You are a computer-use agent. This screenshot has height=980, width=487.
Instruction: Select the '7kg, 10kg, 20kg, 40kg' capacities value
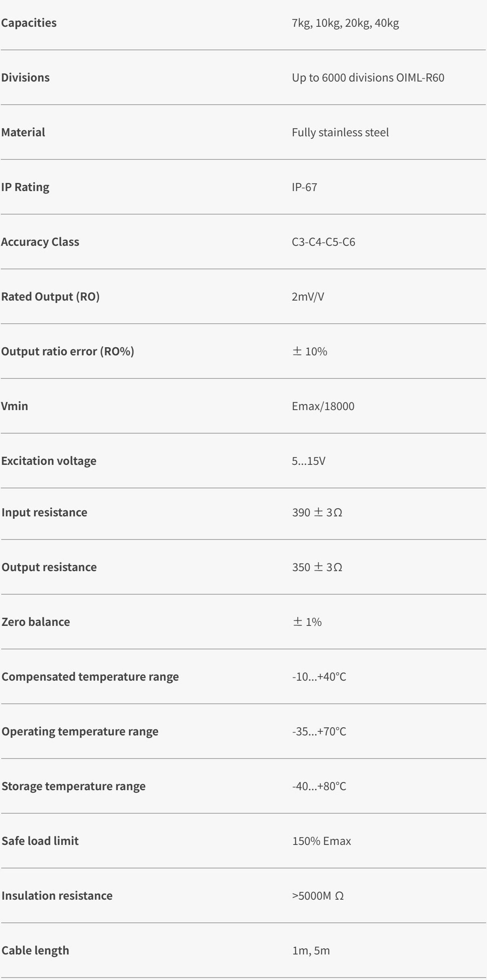[x=345, y=23]
